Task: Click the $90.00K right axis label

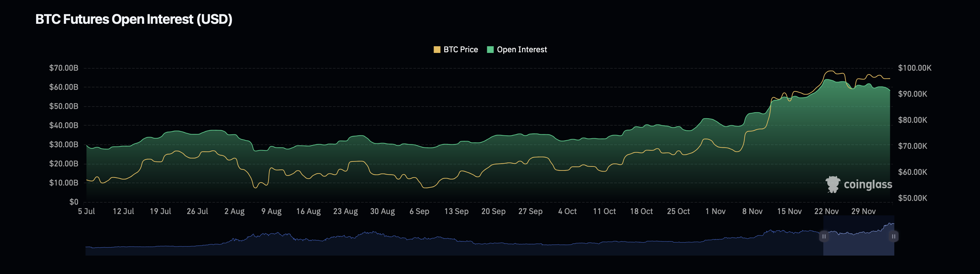Action: 912,94
